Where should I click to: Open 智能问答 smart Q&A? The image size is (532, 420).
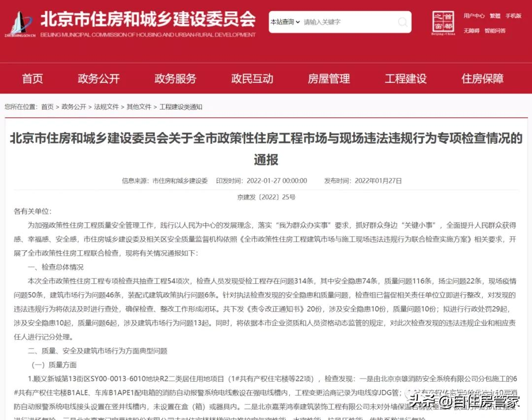[495, 31]
